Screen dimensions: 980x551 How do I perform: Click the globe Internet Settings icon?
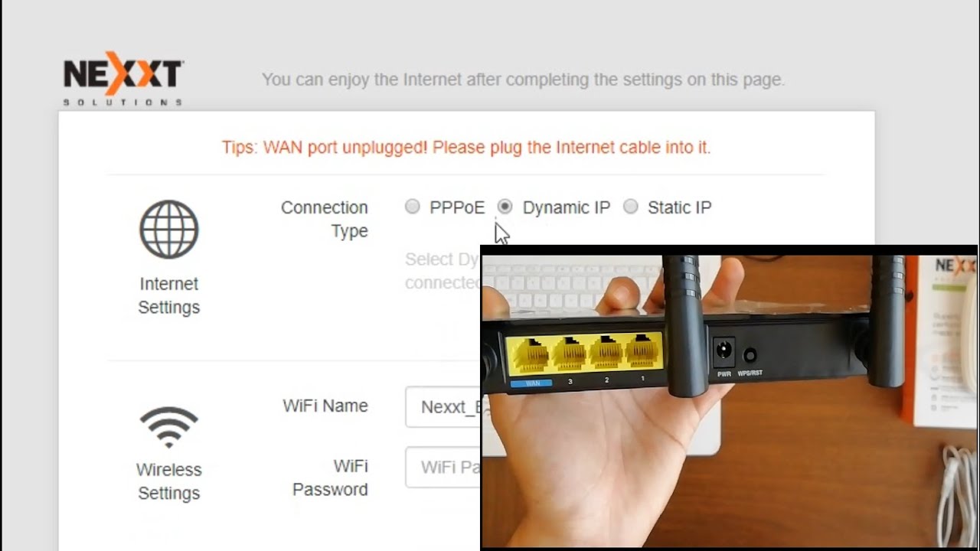pyautogui.click(x=169, y=229)
